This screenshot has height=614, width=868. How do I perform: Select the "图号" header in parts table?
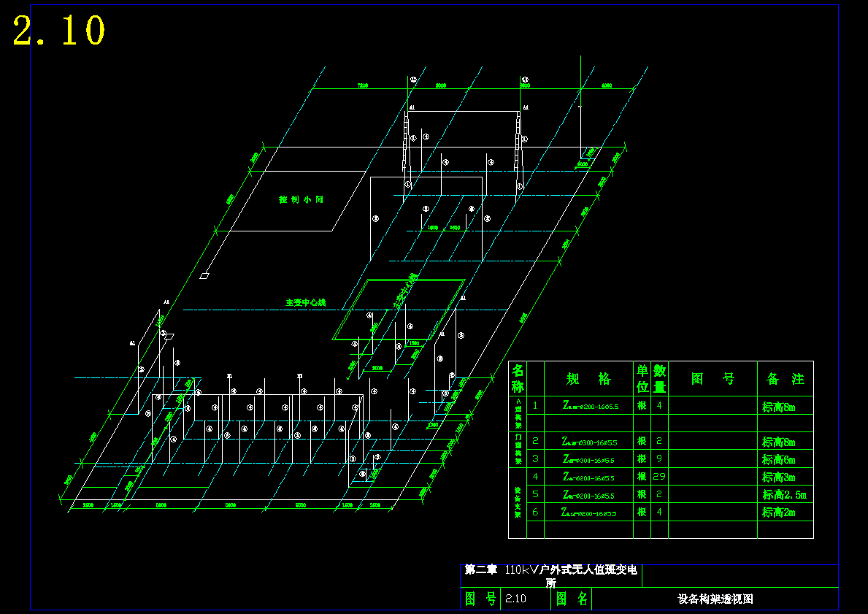(713, 379)
